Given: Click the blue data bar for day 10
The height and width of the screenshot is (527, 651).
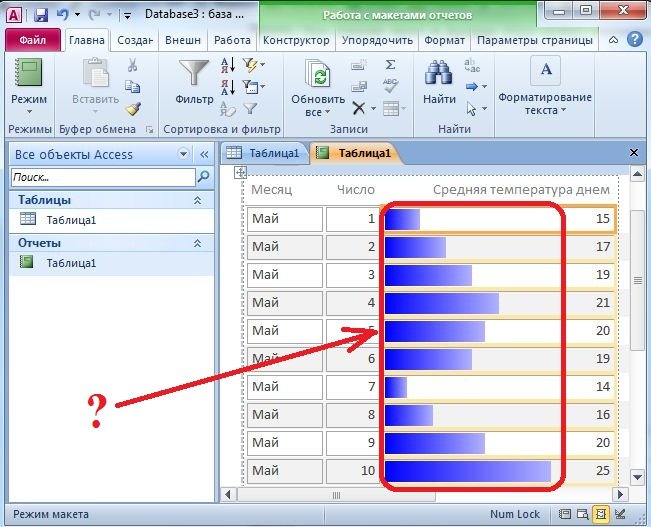Looking at the screenshot, I should 467,470.
